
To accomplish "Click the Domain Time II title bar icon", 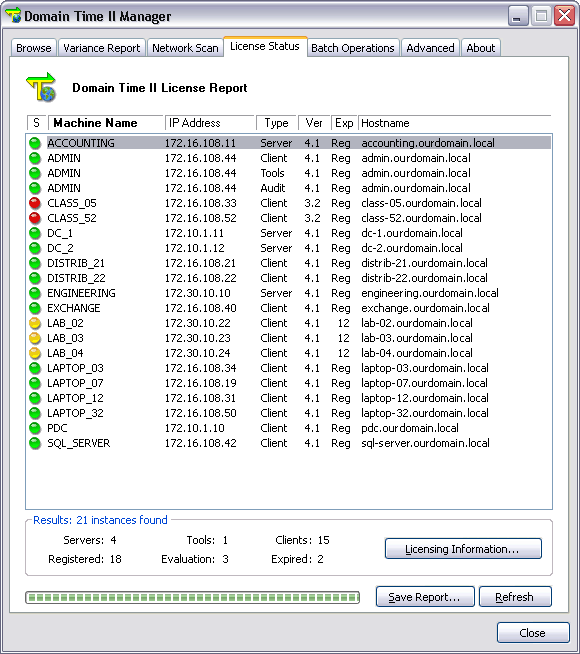I will [x=13, y=15].
